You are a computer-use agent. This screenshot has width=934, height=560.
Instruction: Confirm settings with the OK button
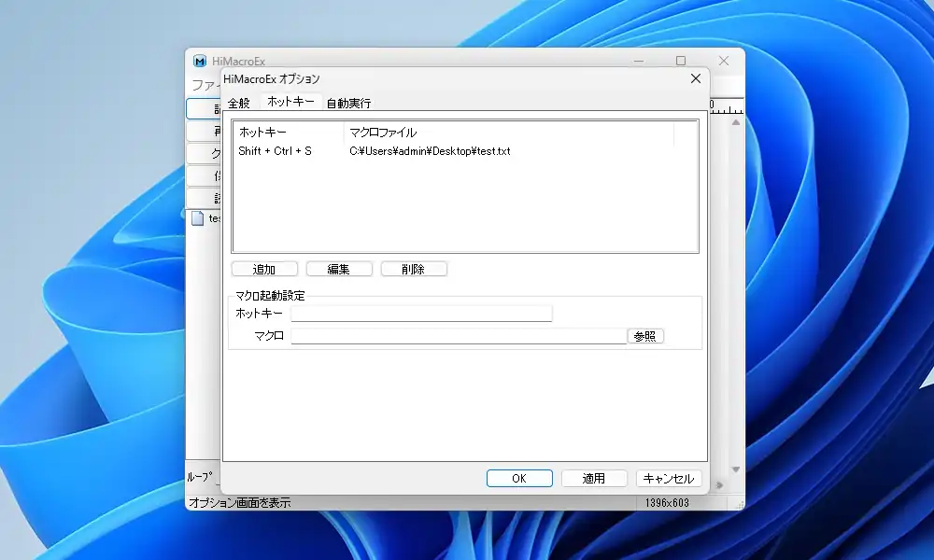[x=519, y=478]
